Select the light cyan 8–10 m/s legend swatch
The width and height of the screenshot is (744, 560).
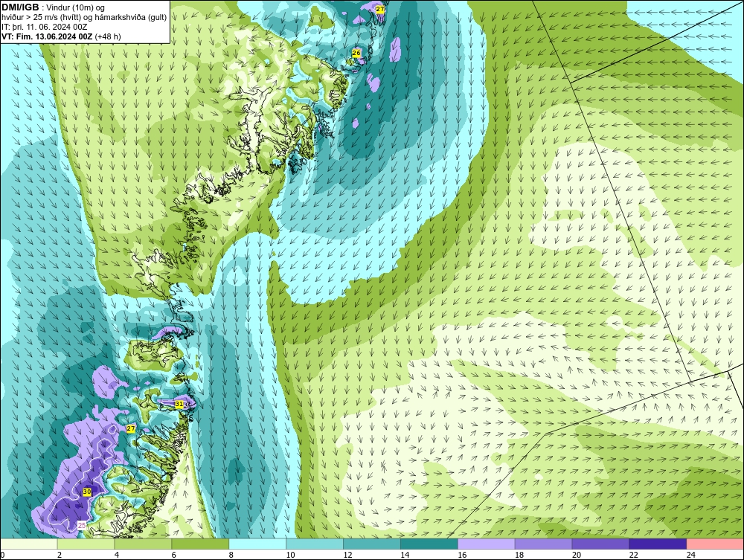[257, 544]
